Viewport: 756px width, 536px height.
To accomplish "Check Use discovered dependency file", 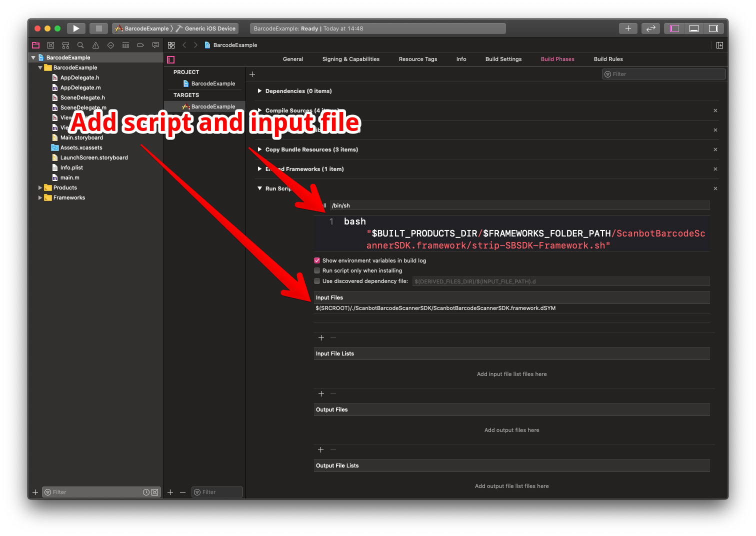I will (x=317, y=281).
